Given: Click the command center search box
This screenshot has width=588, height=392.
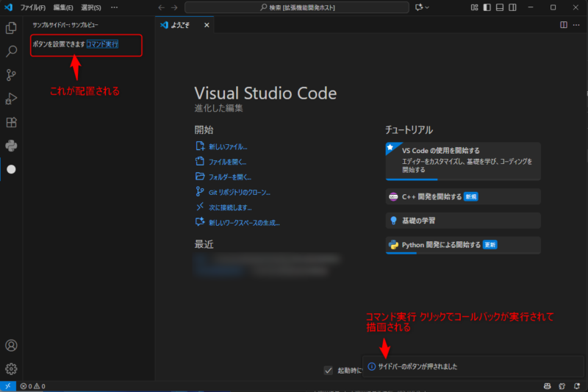Looking at the screenshot, I should coord(296,7).
